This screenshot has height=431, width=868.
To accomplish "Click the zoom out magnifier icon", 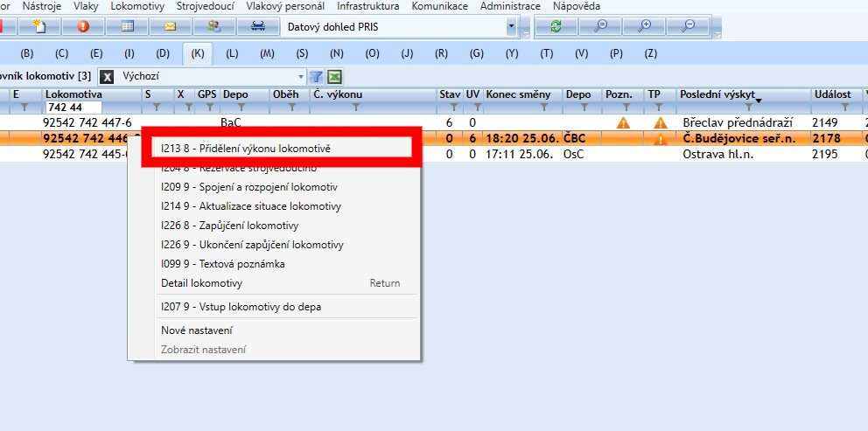I will pyautogui.click(x=689, y=26).
